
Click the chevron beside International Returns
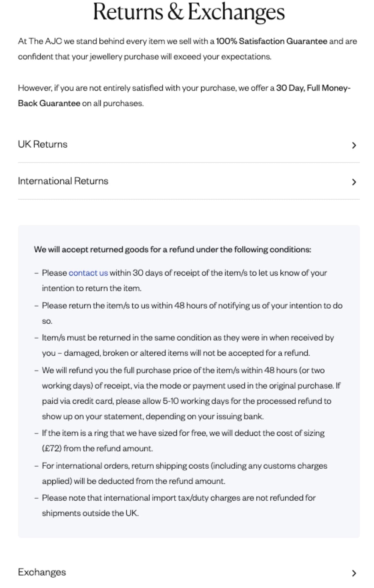coord(354,181)
